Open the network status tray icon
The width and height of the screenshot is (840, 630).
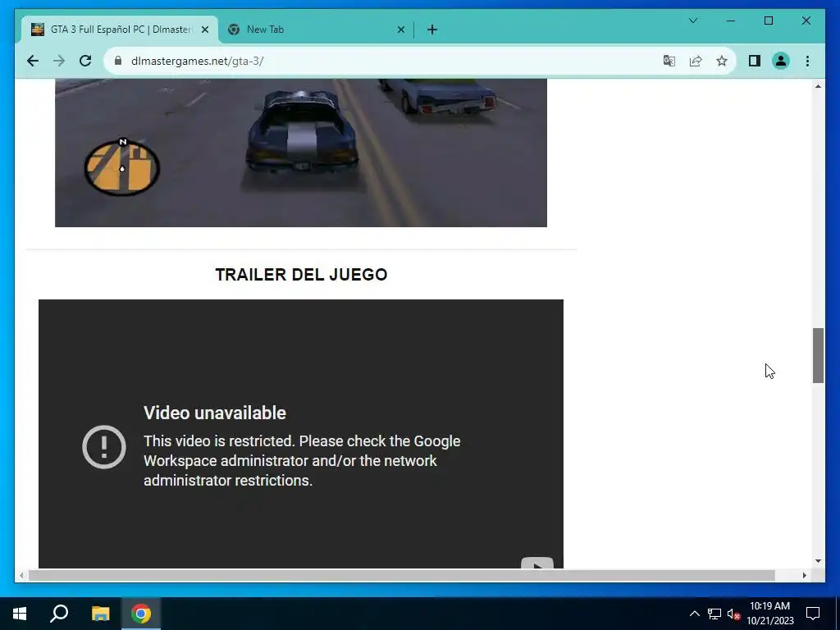click(714, 614)
